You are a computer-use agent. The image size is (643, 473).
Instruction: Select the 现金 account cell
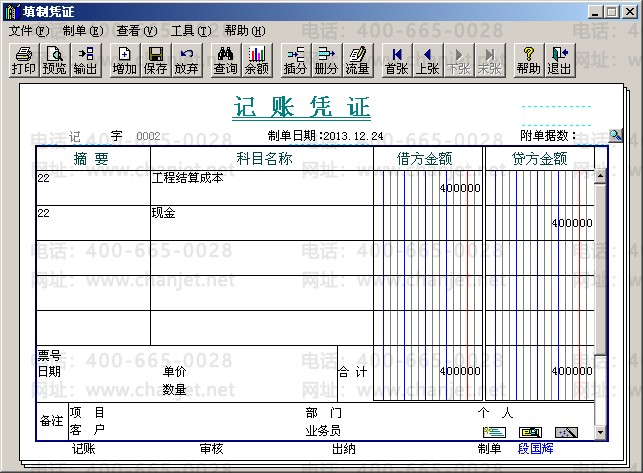click(x=262, y=223)
